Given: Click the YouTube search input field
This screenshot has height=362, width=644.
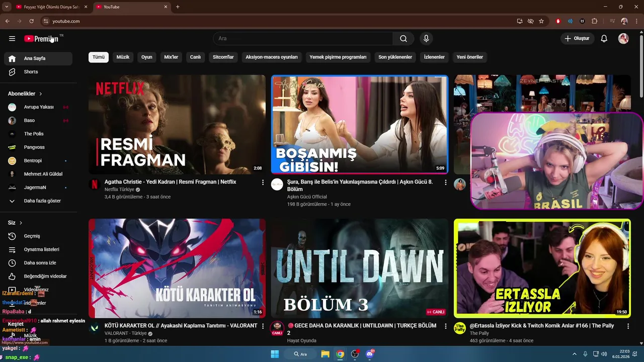Looking at the screenshot, I should click(x=303, y=39).
